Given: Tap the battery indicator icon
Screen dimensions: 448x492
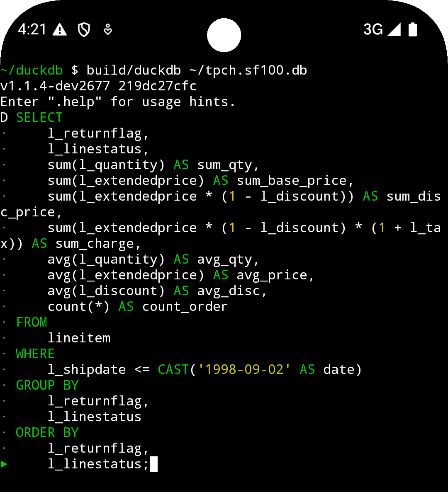Looking at the screenshot, I should click(412, 29).
